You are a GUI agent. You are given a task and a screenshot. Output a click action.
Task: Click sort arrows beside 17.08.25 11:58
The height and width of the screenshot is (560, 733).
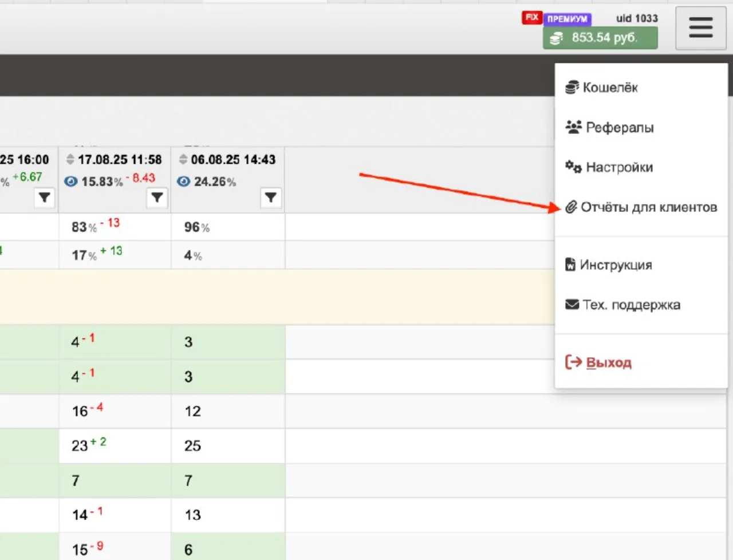(x=70, y=159)
